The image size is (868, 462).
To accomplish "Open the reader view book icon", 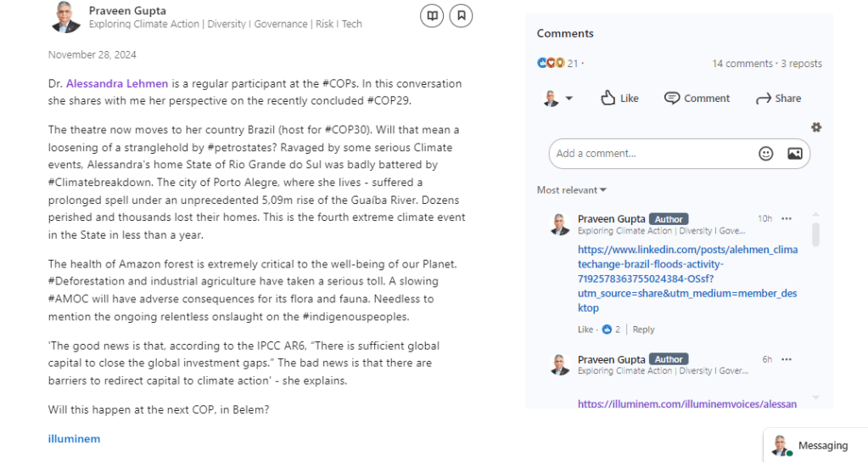I will coord(432,15).
